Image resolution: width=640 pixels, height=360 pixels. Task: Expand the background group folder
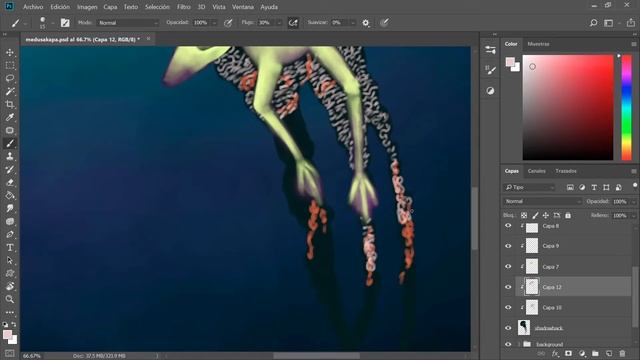pos(519,344)
